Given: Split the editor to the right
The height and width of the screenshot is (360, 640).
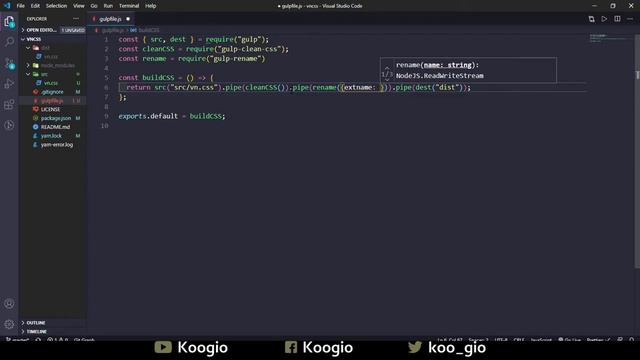Looking at the screenshot, I should tap(617, 19).
